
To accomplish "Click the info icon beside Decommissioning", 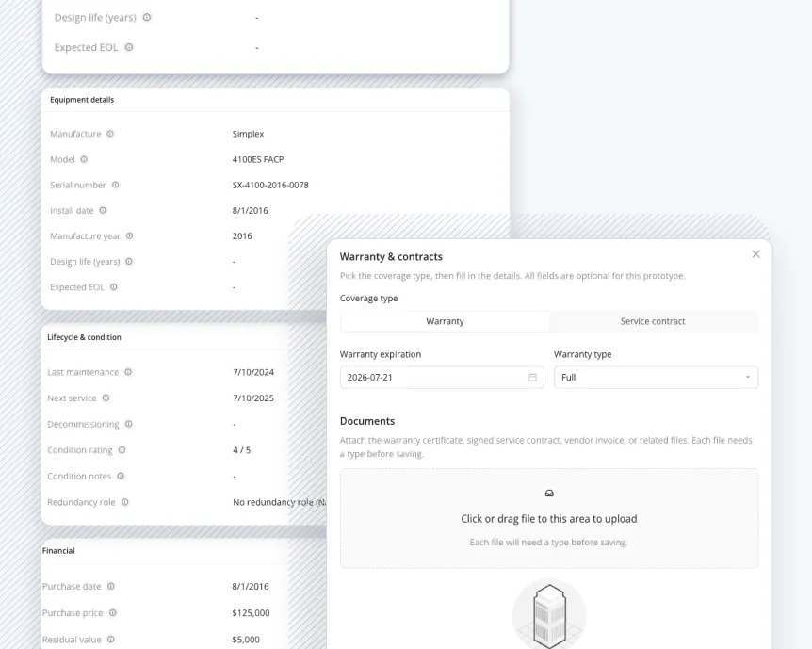I will tap(128, 424).
